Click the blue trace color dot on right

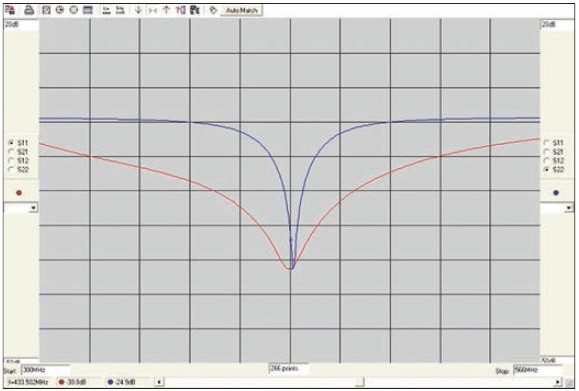pos(556,193)
